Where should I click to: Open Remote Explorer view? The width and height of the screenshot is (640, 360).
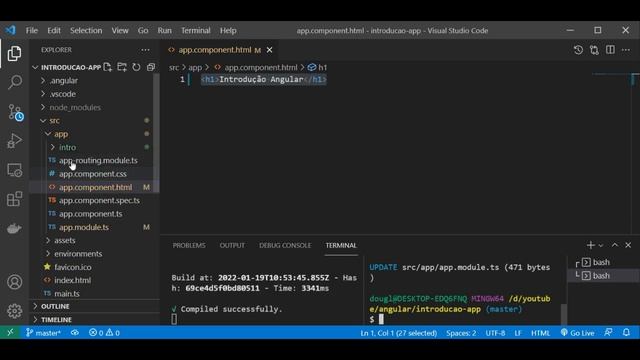coord(14,170)
